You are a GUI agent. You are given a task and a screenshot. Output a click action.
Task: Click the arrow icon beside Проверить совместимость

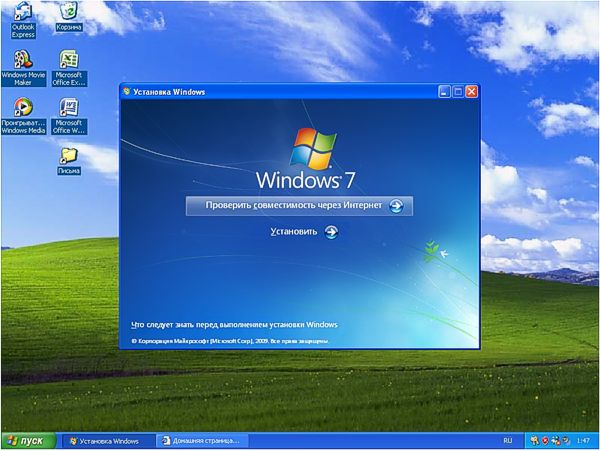[396, 206]
